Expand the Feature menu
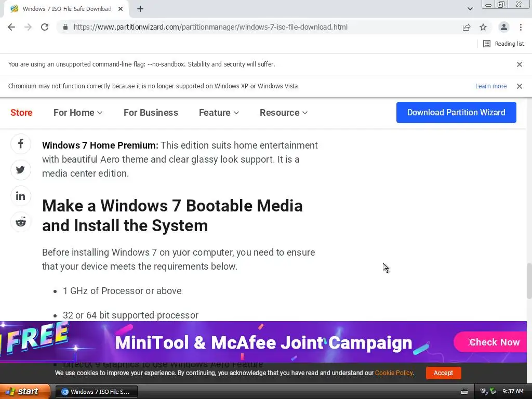This screenshot has height=399, width=532. click(219, 113)
